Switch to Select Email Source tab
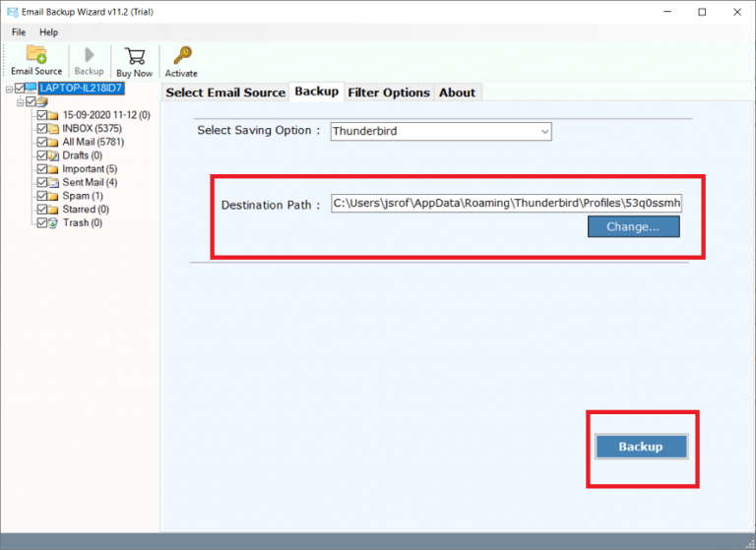This screenshot has width=756, height=550. pos(225,92)
